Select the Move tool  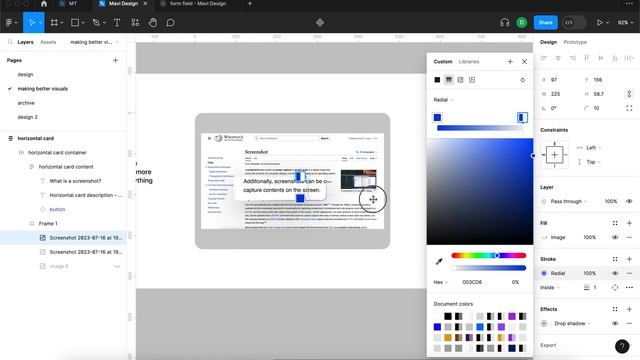(31, 22)
